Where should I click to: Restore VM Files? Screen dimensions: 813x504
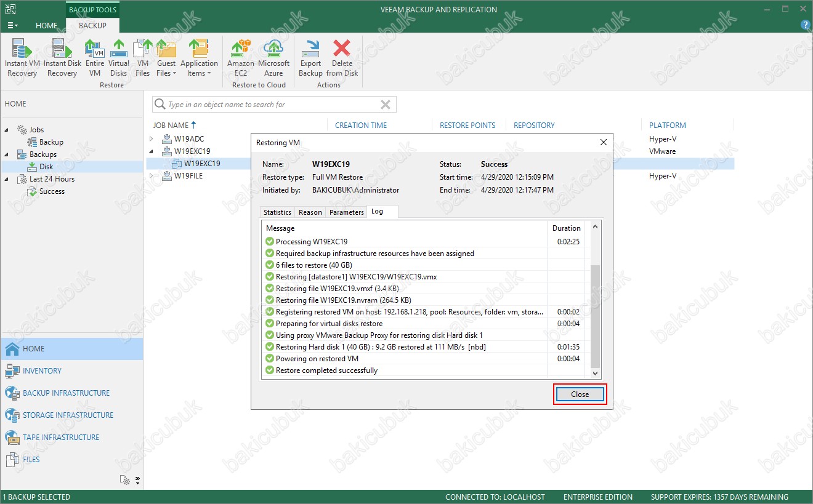pyautogui.click(x=143, y=58)
